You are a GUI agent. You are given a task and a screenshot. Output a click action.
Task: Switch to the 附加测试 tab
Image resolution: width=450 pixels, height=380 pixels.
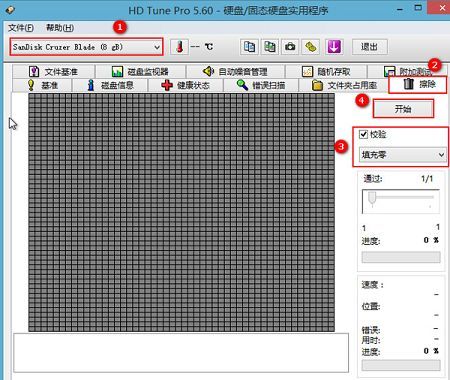pos(407,71)
